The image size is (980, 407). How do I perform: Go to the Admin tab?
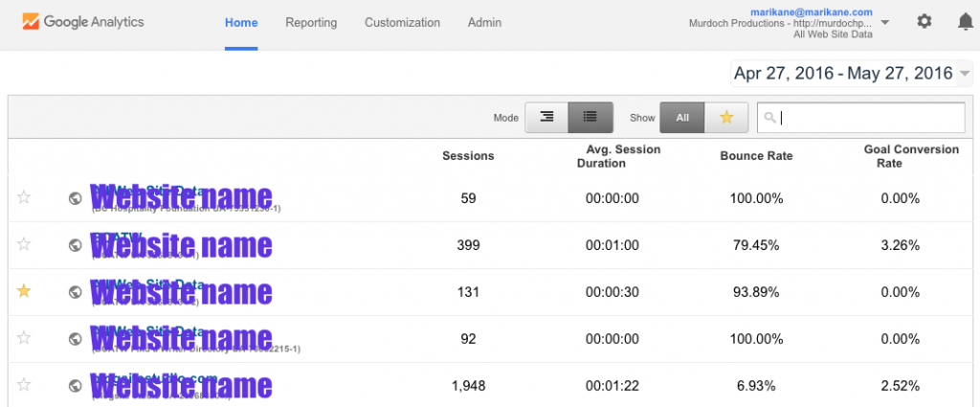pos(484,22)
